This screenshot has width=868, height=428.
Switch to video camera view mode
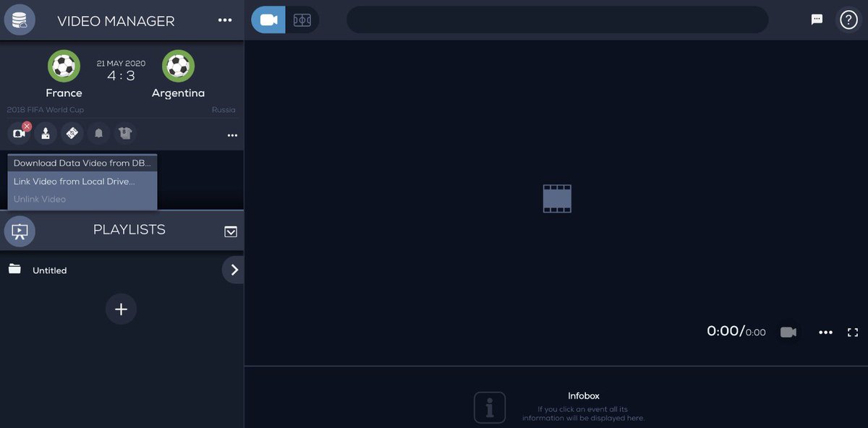(x=268, y=20)
